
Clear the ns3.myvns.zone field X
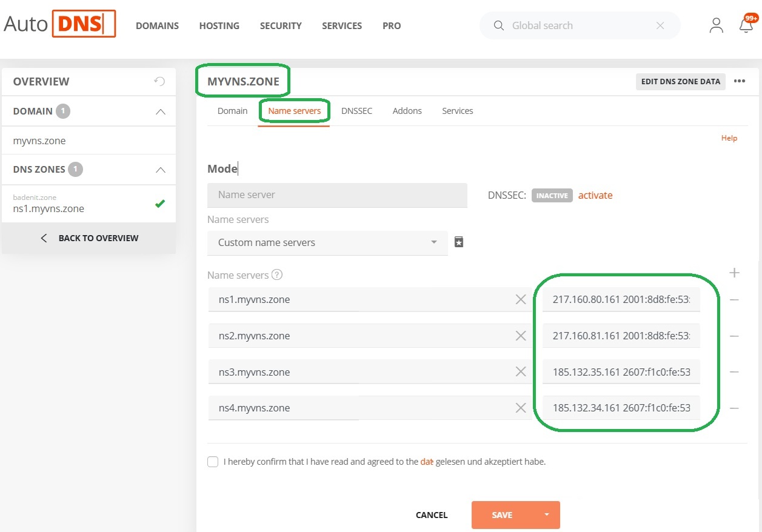click(x=521, y=372)
